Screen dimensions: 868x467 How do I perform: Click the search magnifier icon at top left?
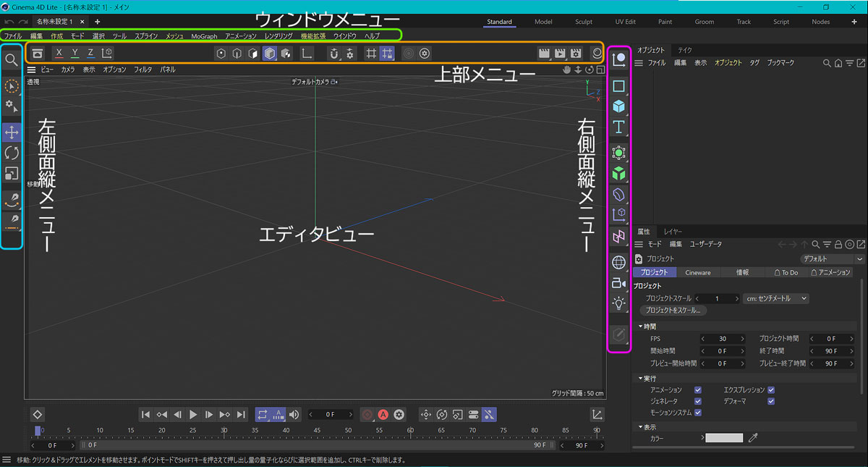tap(12, 60)
